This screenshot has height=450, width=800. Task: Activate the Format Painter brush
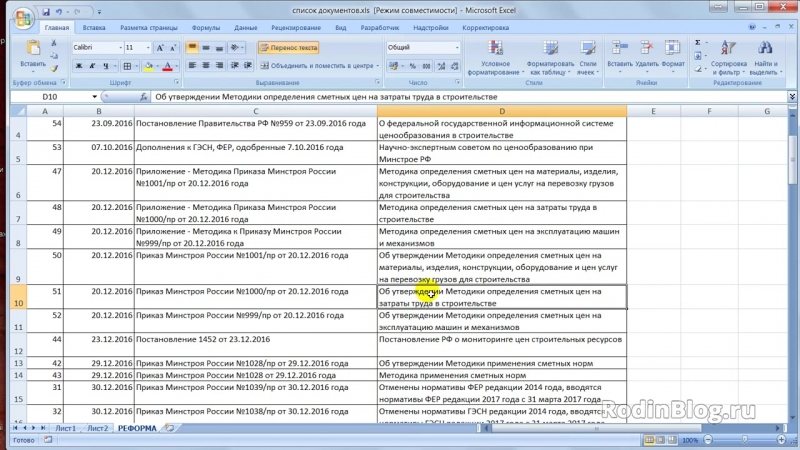click(54, 67)
